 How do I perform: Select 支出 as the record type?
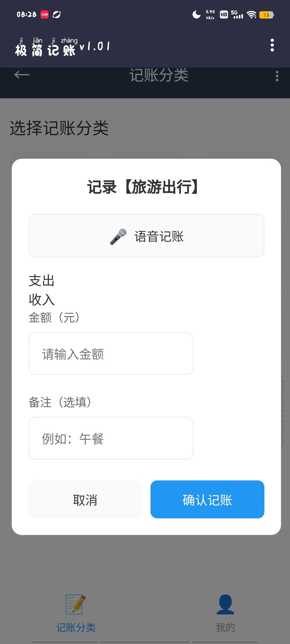click(42, 281)
